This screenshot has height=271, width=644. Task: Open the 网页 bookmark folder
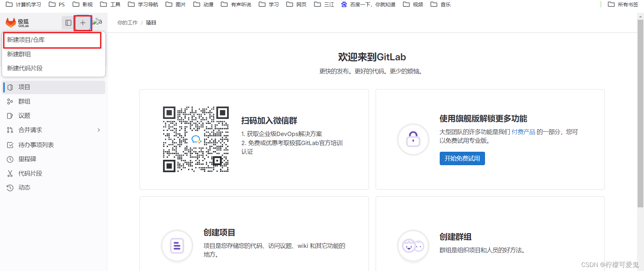297,4
